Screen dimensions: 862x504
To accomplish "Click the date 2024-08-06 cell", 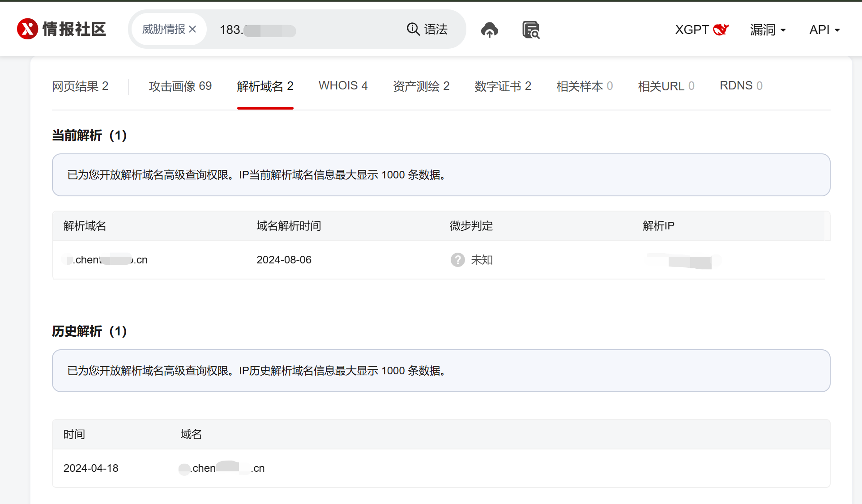I will pos(284,260).
